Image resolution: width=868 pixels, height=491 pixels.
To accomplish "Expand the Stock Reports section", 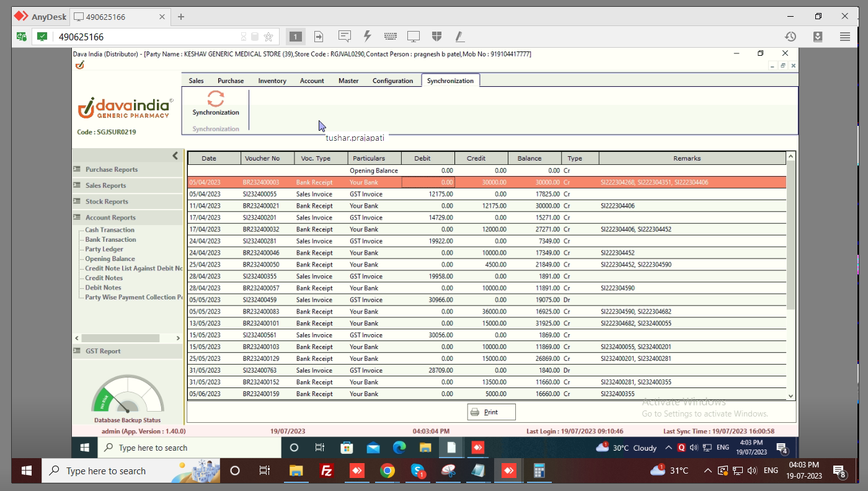I will tap(107, 201).
